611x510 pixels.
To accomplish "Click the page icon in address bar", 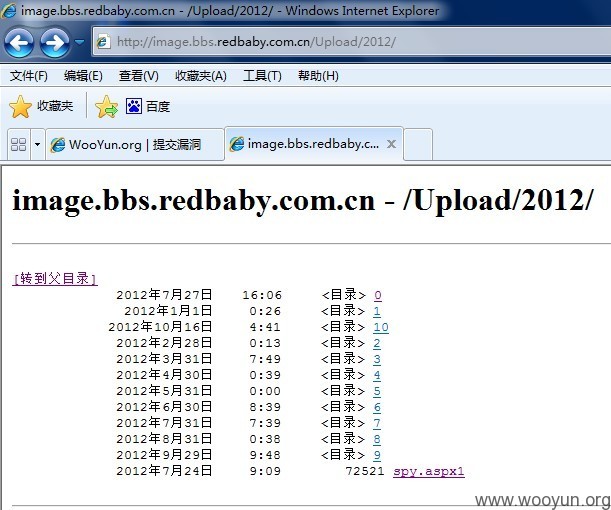I will pyautogui.click(x=103, y=41).
